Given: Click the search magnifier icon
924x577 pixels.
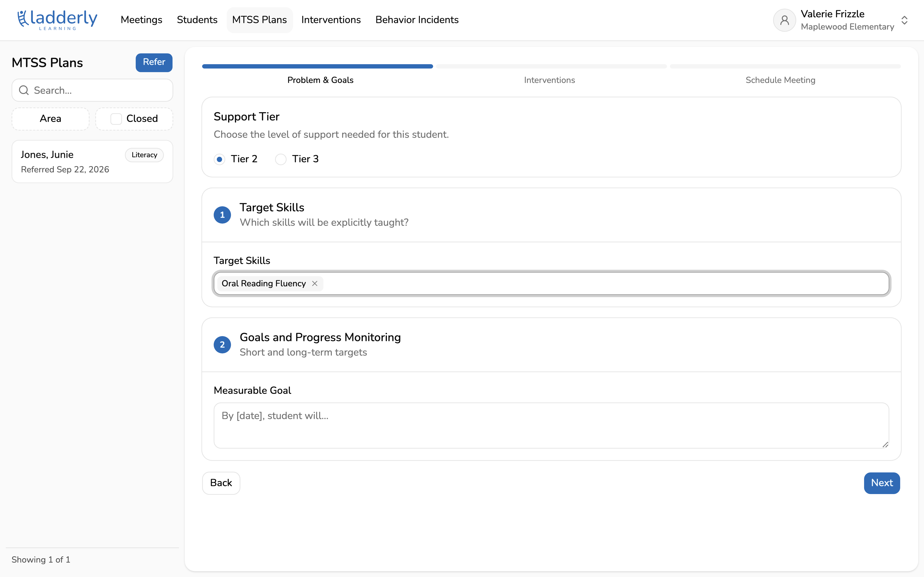Looking at the screenshot, I should coord(24,90).
